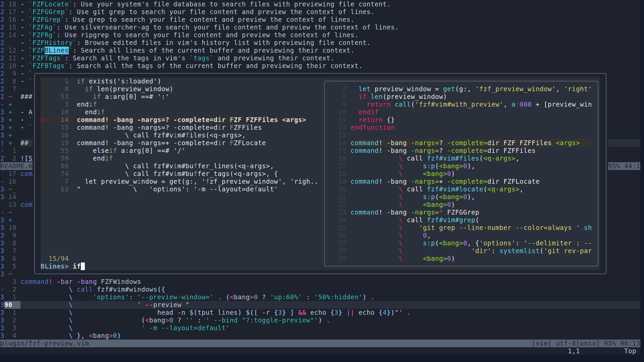Select the "let preview_window = get" result line
Screen dimensions: 644x362
click(x=201, y=182)
